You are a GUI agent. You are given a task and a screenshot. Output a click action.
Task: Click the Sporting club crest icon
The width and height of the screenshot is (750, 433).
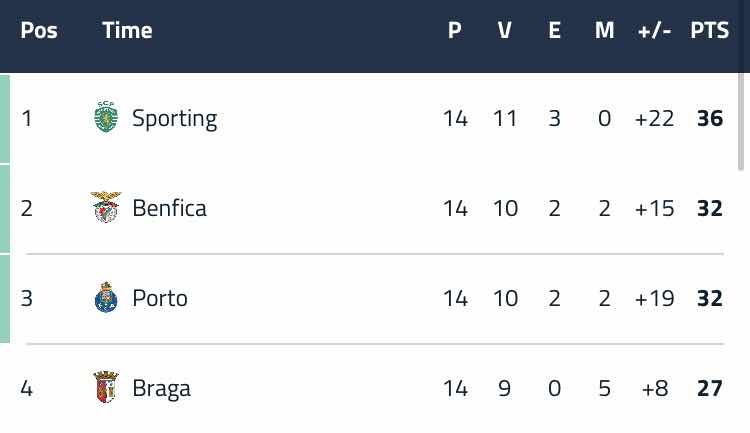coord(105,118)
